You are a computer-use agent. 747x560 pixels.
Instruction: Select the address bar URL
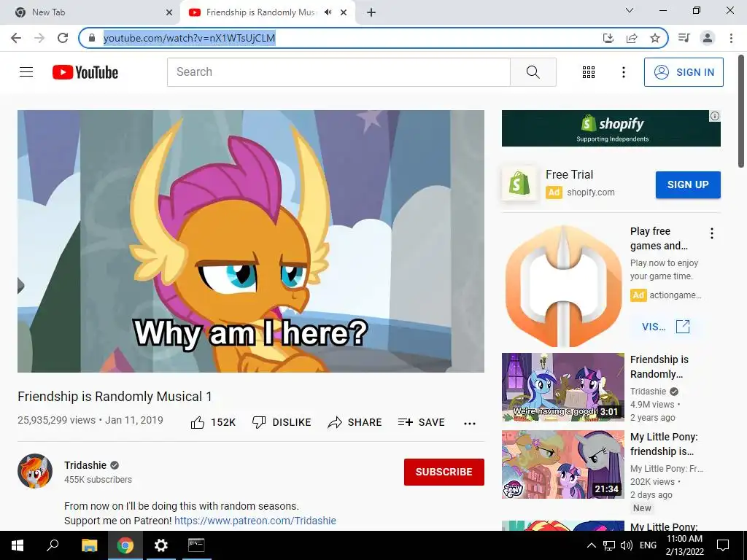tap(189, 38)
